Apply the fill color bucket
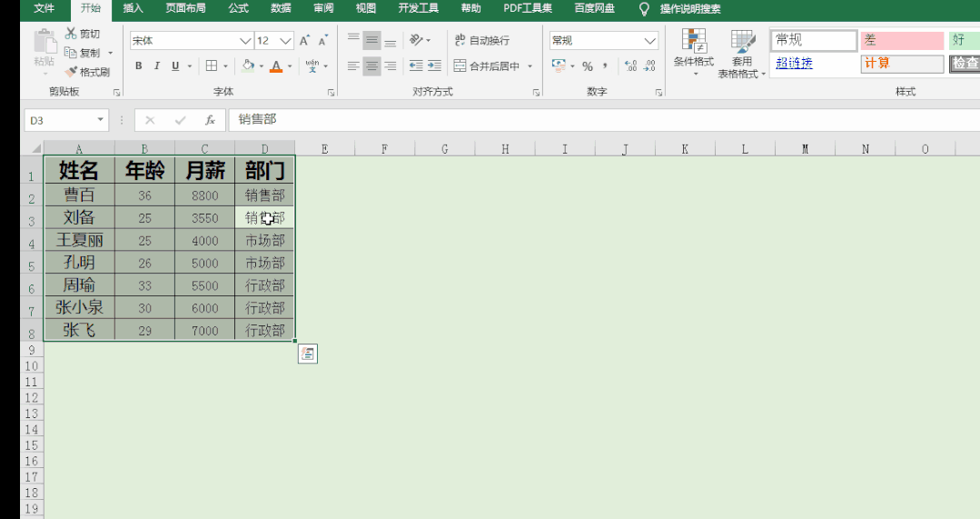980x519 pixels. 248,65
